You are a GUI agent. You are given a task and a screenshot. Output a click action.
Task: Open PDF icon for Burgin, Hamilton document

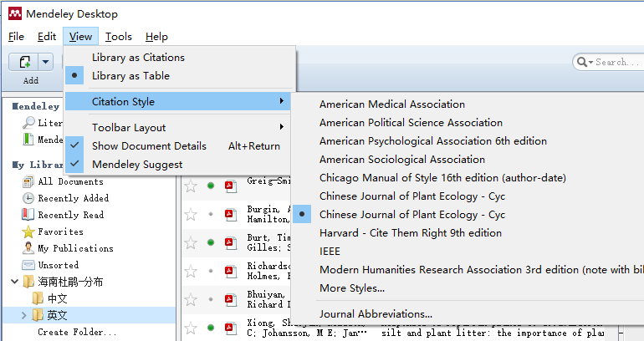coord(230,215)
